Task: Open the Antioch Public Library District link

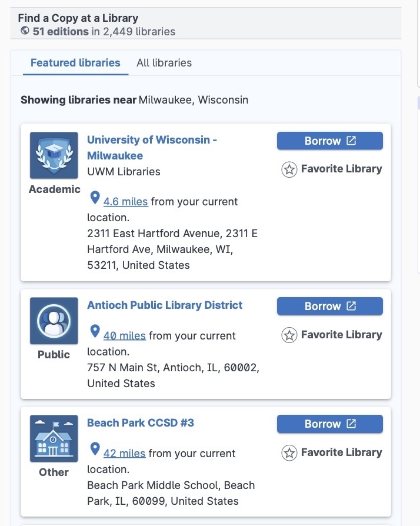Action: click(165, 305)
